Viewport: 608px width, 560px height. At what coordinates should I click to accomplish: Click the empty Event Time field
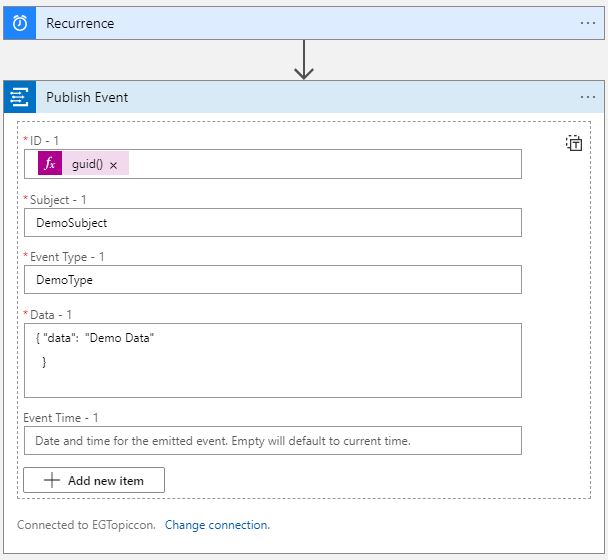tap(272, 441)
